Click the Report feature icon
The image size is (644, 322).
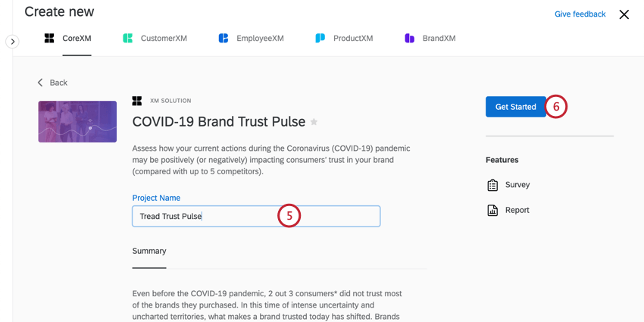pyautogui.click(x=492, y=211)
